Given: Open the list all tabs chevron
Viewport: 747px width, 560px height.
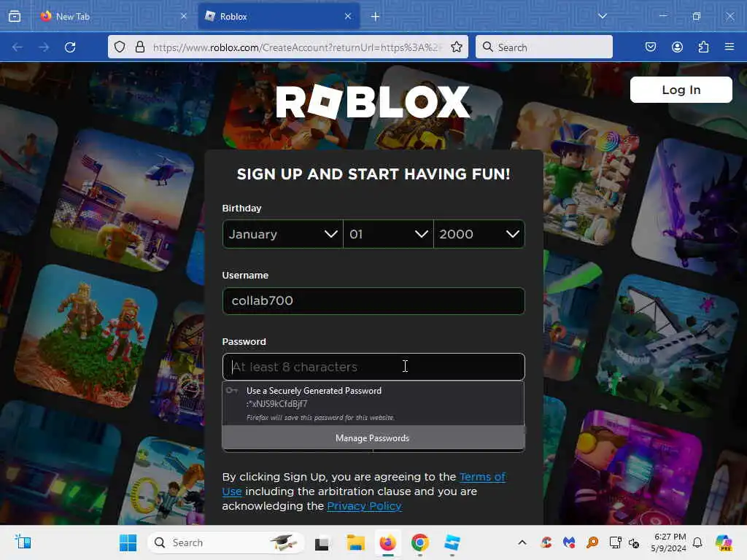Looking at the screenshot, I should click(x=603, y=16).
